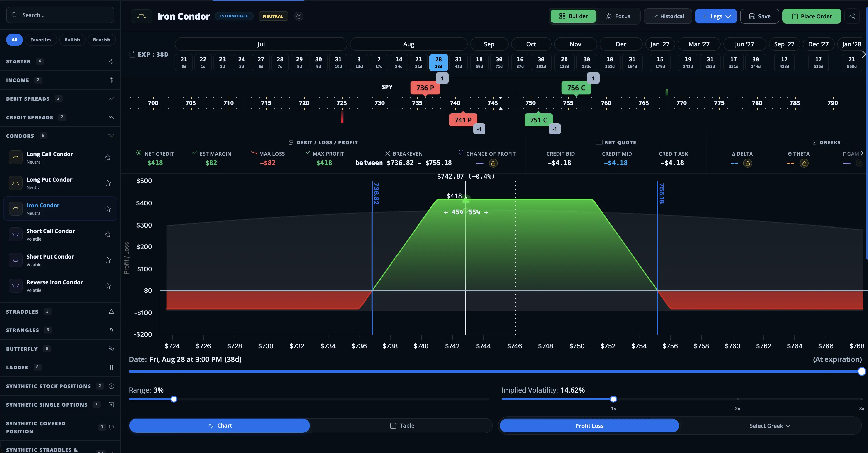Choose the Jul 31 (10d) expiration
This screenshot has width=868, height=453.
(338, 62)
